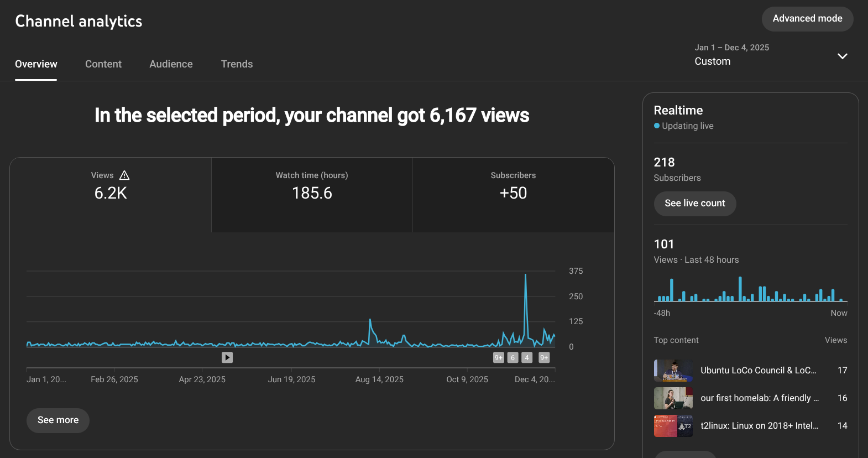Viewport: 868px width, 458px height.
Task: Select the Watch time (hours) metric card
Action: (x=312, y=194)
